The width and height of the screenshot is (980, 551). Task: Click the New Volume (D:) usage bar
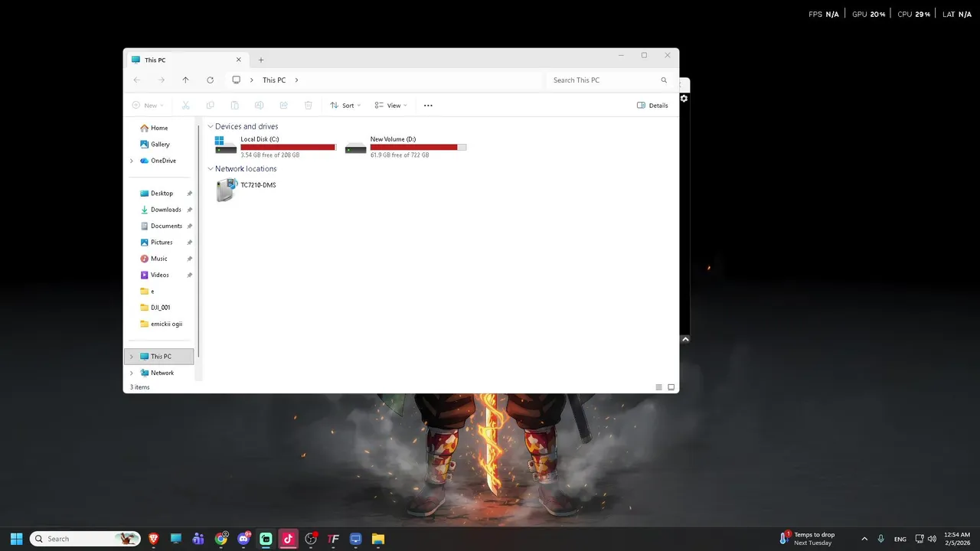point(418,147)
